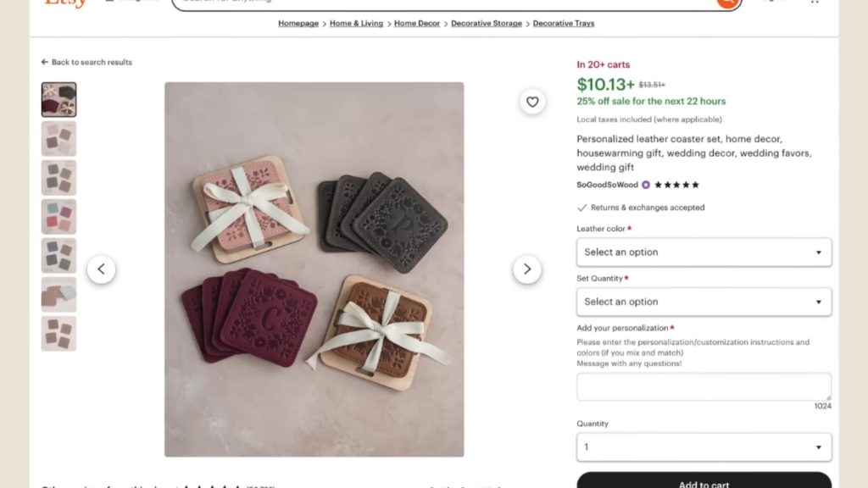The height and width of the screenshot is (488, 868).
Task: Open the Set Quantity dropdown
Action: click(704, 302)
